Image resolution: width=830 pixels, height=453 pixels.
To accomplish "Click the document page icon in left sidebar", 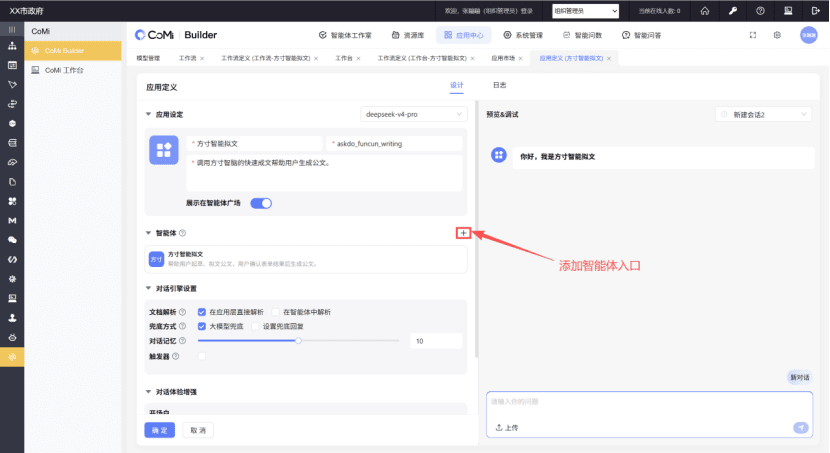I will 12,182.
